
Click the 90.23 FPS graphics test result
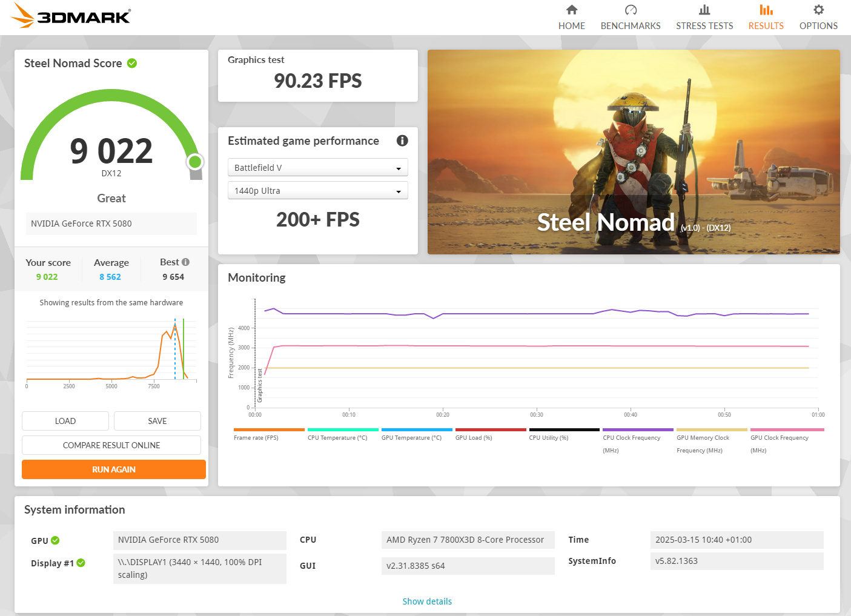tap(318, 81)
